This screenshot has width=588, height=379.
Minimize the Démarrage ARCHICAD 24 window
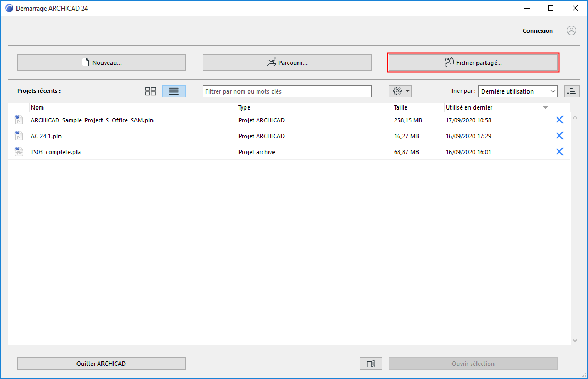527,9
